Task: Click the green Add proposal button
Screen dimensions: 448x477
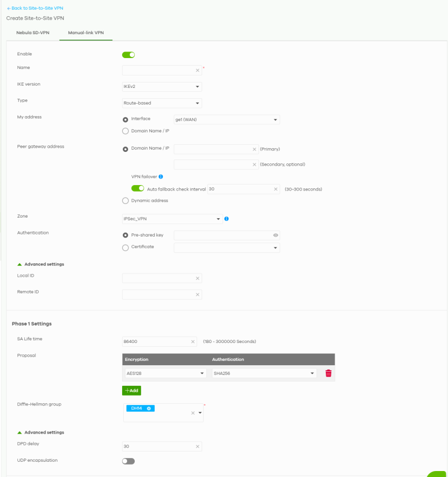Action: (131, 391)
